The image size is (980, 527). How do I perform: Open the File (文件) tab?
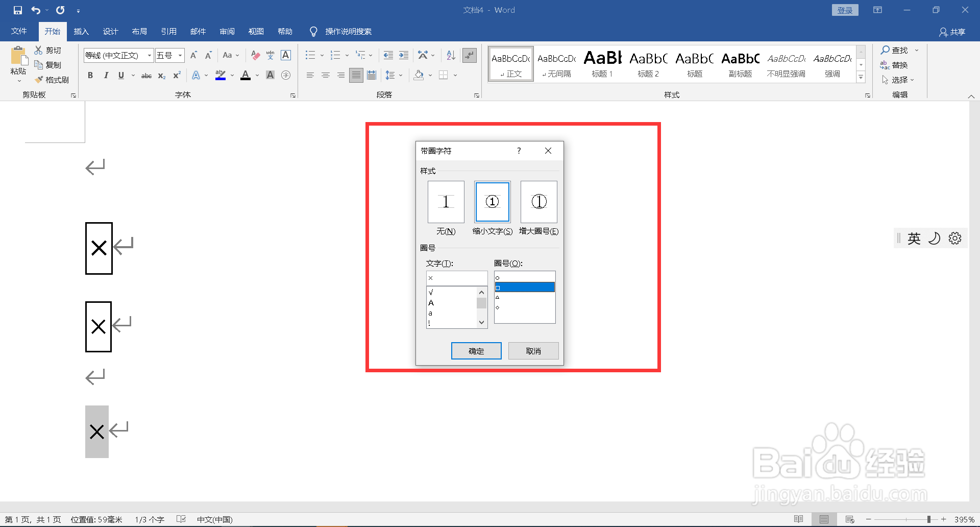point(19,31)
